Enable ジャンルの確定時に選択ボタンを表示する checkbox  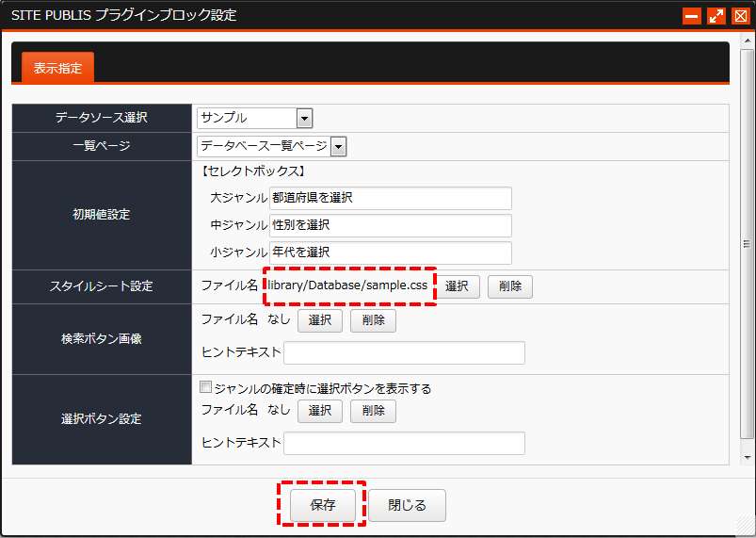pyautogui.click(x=205, y=387)
